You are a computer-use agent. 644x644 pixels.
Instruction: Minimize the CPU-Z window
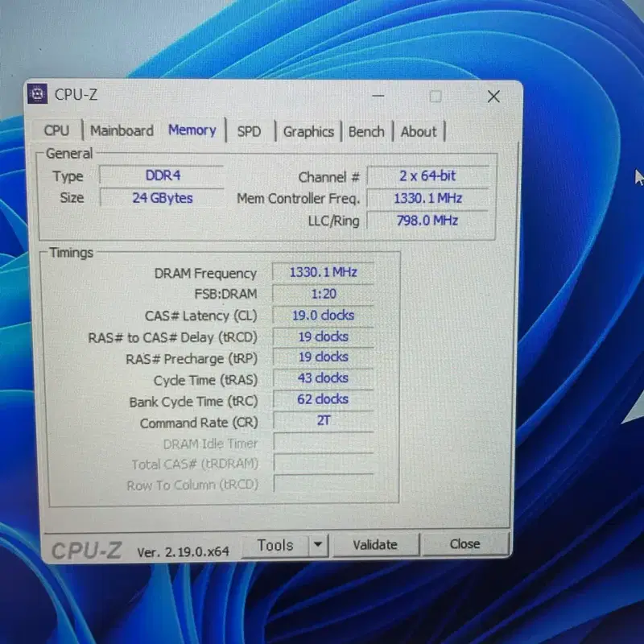click(378, 96)
